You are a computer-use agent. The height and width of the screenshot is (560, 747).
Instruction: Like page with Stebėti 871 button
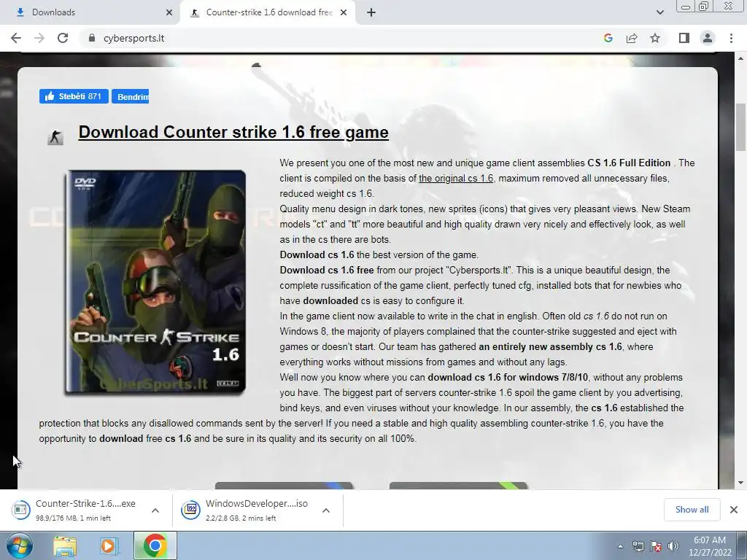(x=74, y=96)
